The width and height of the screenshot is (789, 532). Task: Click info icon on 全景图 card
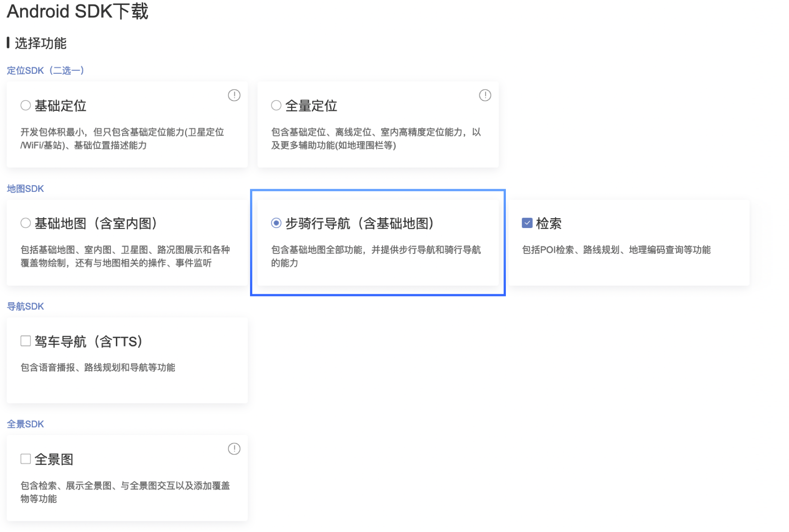tap(234, 449)
